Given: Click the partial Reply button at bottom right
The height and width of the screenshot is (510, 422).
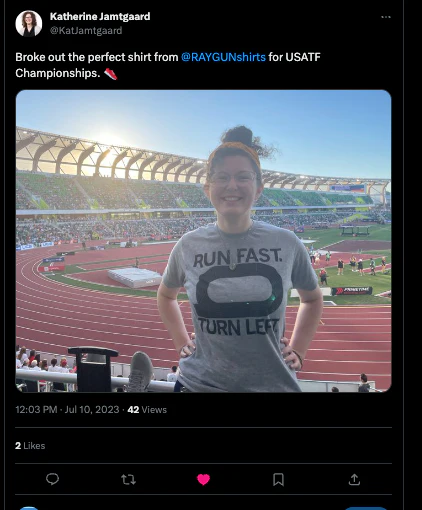Looking at the screenshot, I should click(365, 508).
